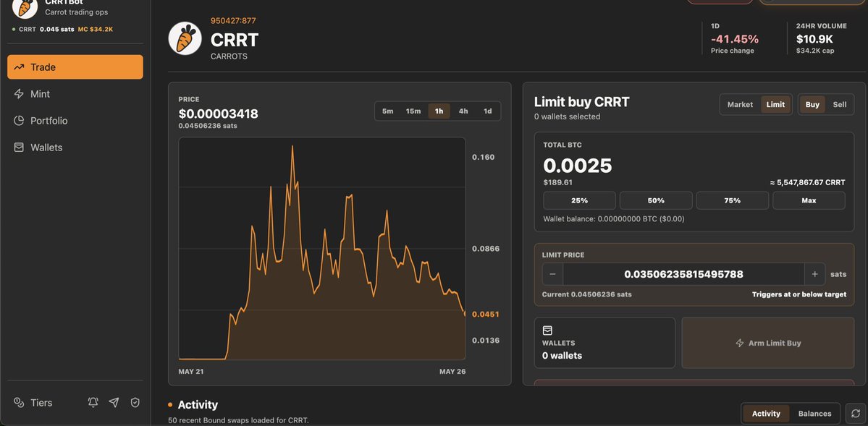Viewport: 868px width, 426px height.
Task: Click the current price marker 0.0451
Action: [x=486, y=314]
